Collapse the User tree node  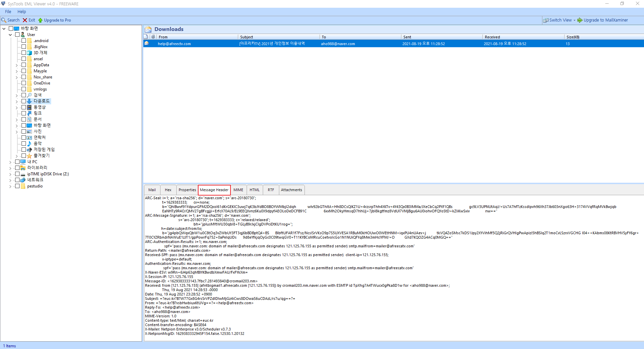click(10, 35)
